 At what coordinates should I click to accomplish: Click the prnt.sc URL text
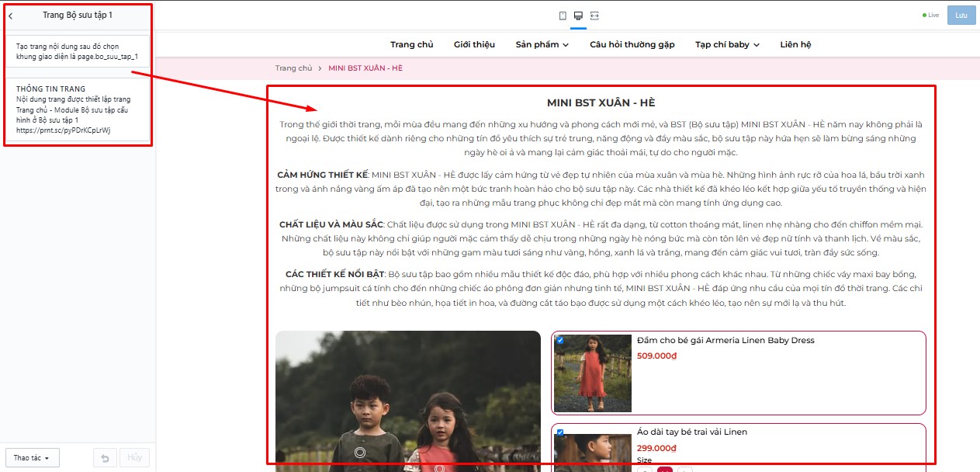point(64,130)
